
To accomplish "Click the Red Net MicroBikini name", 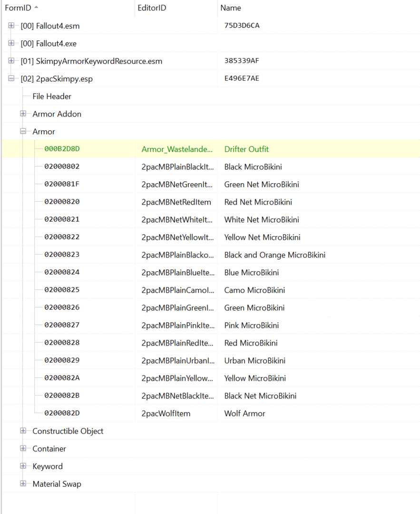I will 258,202.
